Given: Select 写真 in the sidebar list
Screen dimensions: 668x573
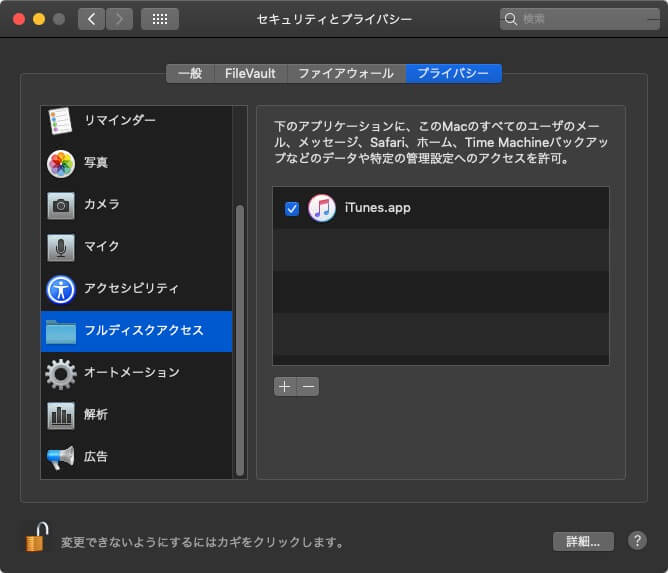Looking at the screenshot, I should click(136, 164).
